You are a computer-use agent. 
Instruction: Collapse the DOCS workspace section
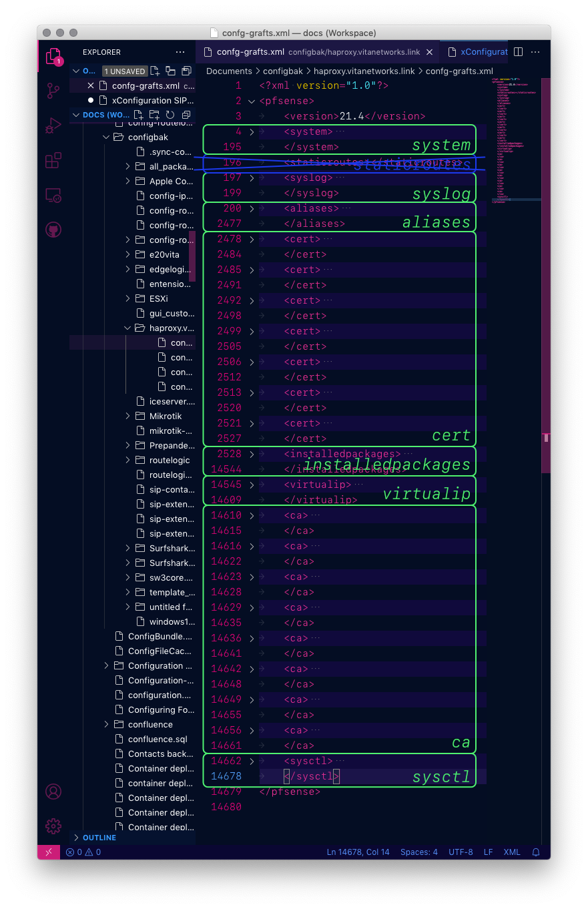point(76,115)
